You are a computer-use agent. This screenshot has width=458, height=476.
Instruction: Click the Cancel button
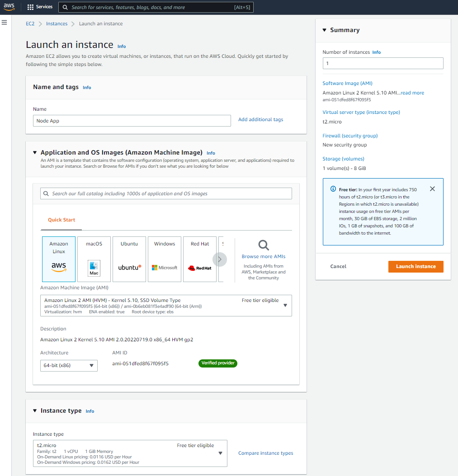pos(338,267)
